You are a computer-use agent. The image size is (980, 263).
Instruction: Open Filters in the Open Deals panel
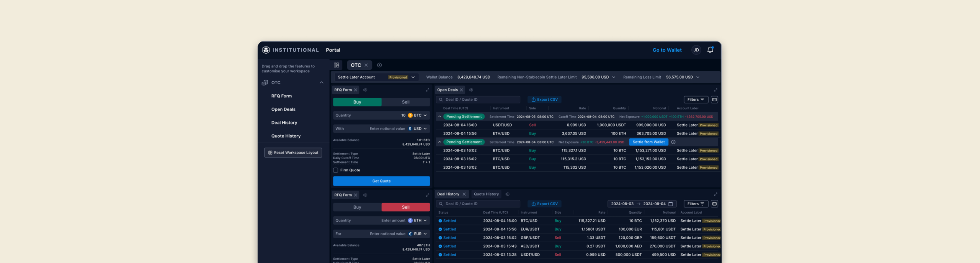click(x=696, y=100)
